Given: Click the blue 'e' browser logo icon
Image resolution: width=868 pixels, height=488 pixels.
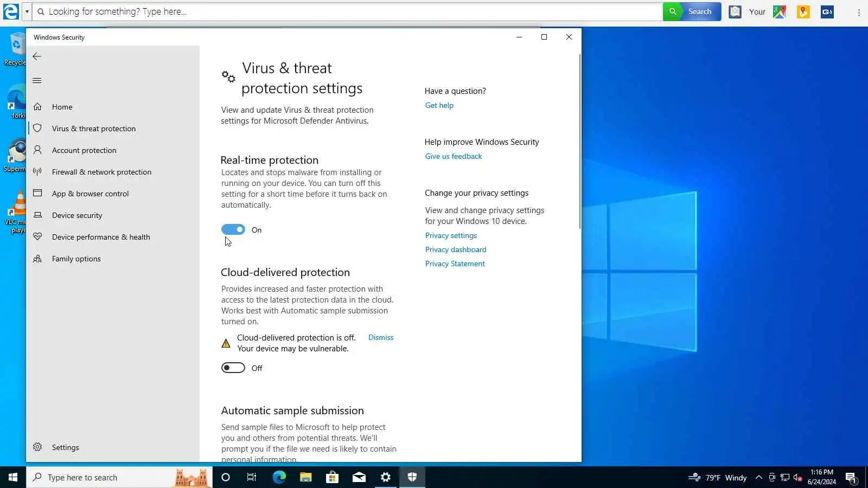Looking at the screenshot, I should point(11,11).
